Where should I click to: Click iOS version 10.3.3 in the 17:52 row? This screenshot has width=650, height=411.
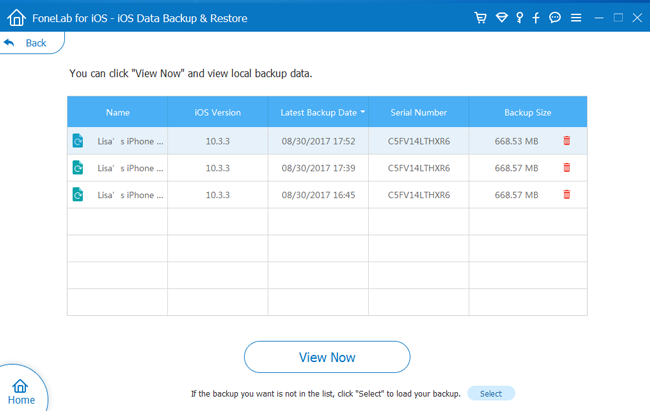click(218, 141)
